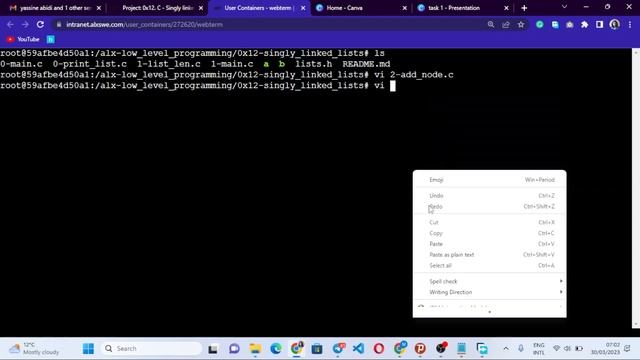Choose Paste in the context menu
This screenshot has height=360, width=640.
click(x=489, y=244)
